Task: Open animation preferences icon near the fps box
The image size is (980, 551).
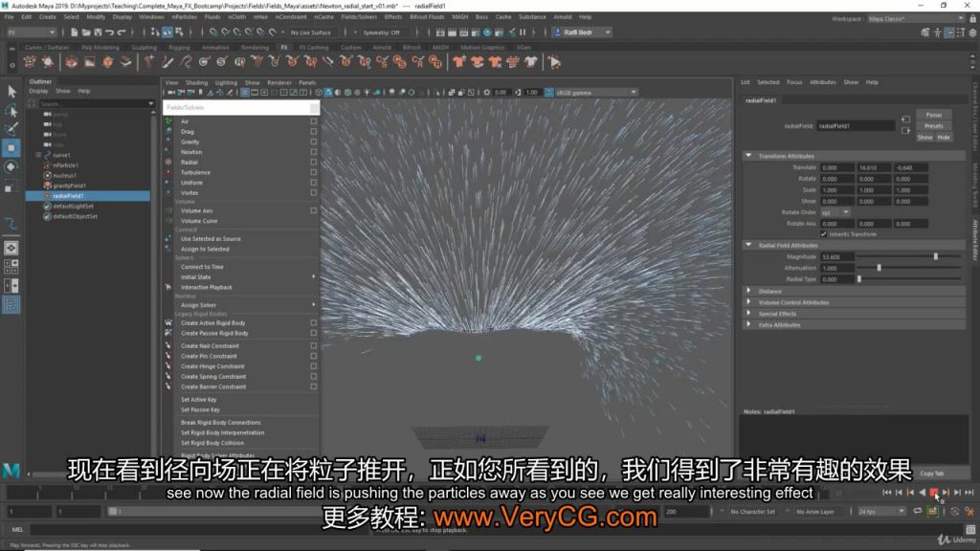Action: (x=969, y=512)
